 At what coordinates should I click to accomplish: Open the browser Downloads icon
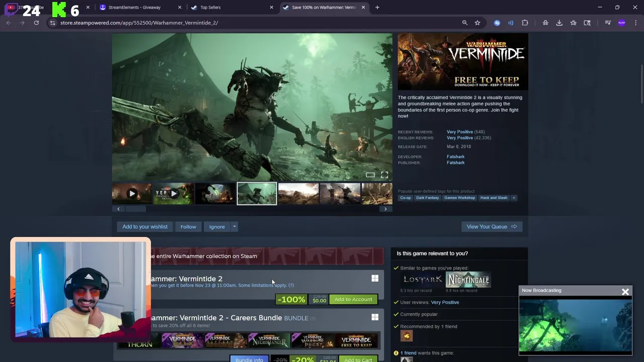tap(559, 23)
